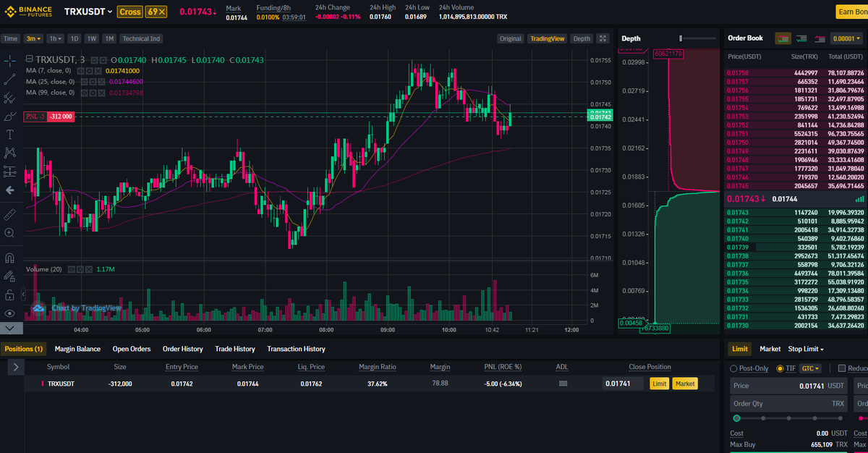Switch to Original chart view
This screenshot has width=868, height=453.
[510, 38]
